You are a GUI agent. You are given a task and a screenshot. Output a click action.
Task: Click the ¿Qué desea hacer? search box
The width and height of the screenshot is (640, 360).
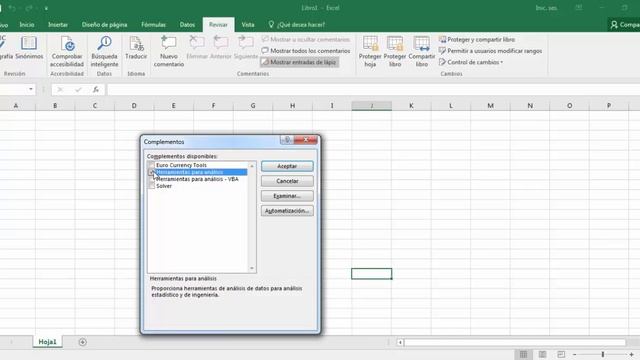point(297,24)
